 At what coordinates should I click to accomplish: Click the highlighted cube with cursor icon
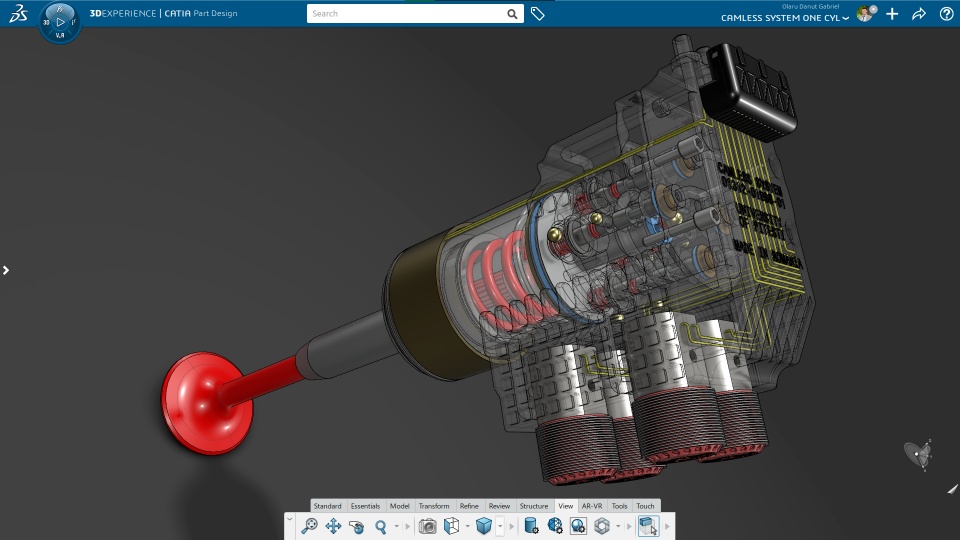(648, 526)
